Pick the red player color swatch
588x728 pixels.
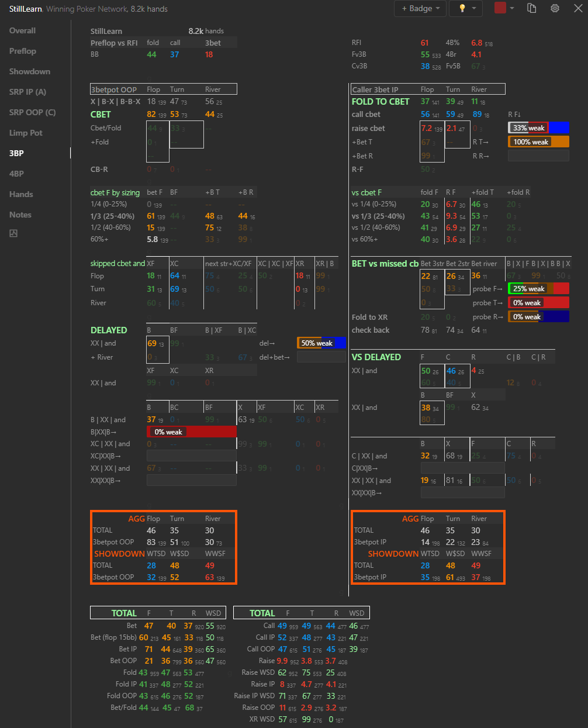tap(500, 8)
